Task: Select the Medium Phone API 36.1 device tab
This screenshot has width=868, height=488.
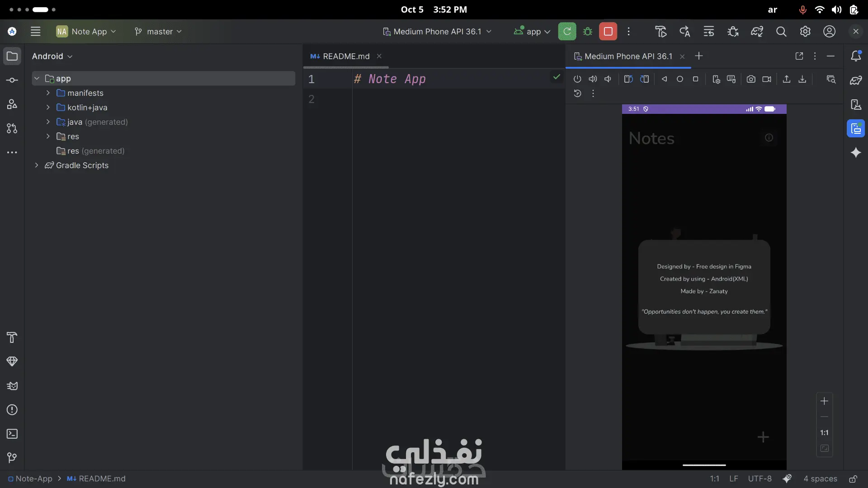Action: click(628, 56)
